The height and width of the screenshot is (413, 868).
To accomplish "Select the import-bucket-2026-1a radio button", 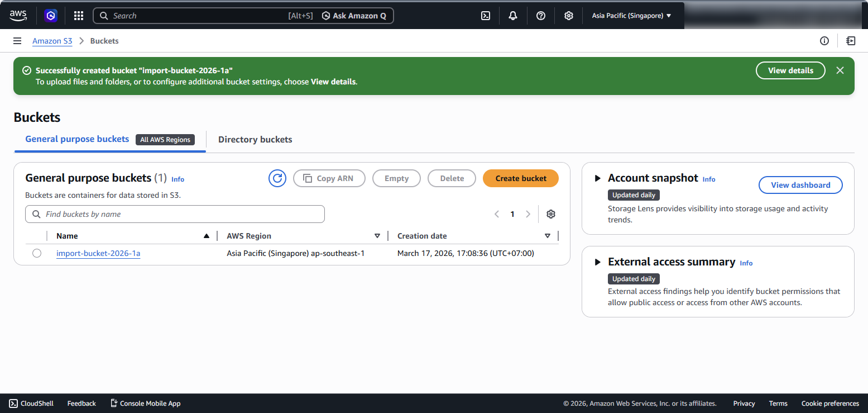I will point(37,253).
